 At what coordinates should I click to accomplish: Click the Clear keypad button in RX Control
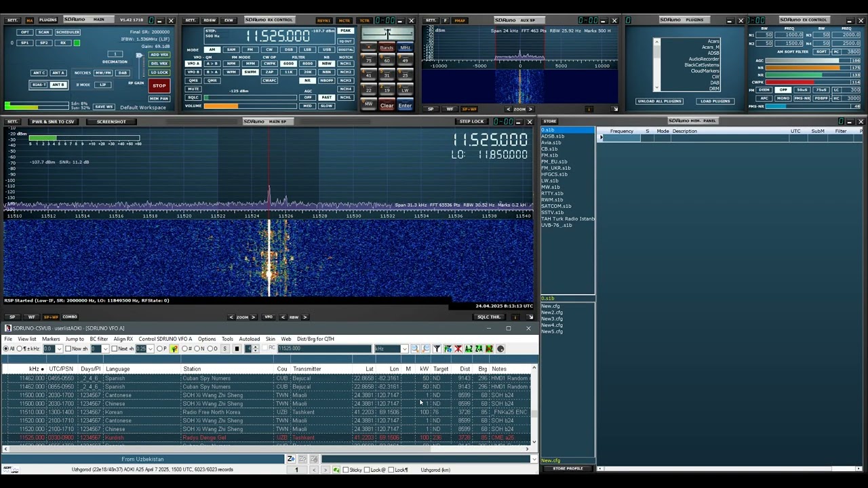pyautogui.click(x=387, y=106)
